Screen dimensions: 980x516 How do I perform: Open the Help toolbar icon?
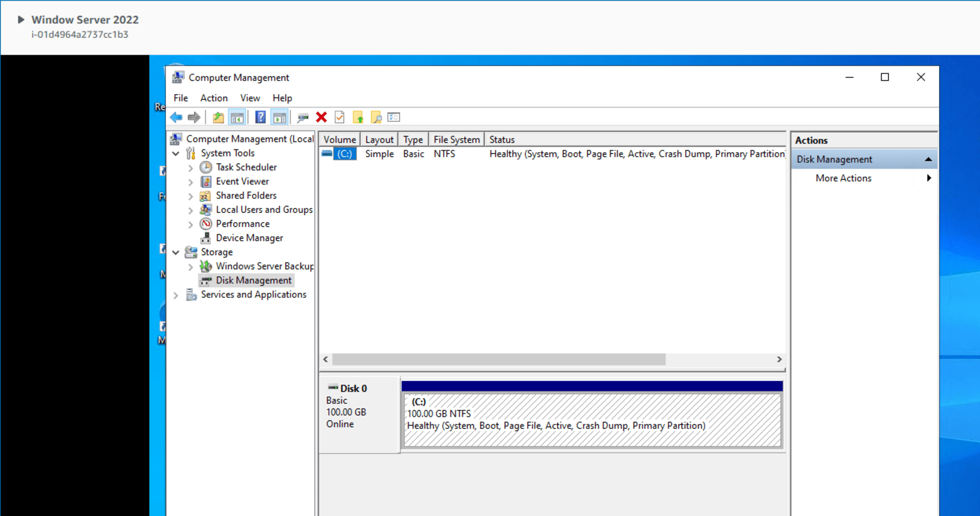point(261,117)
